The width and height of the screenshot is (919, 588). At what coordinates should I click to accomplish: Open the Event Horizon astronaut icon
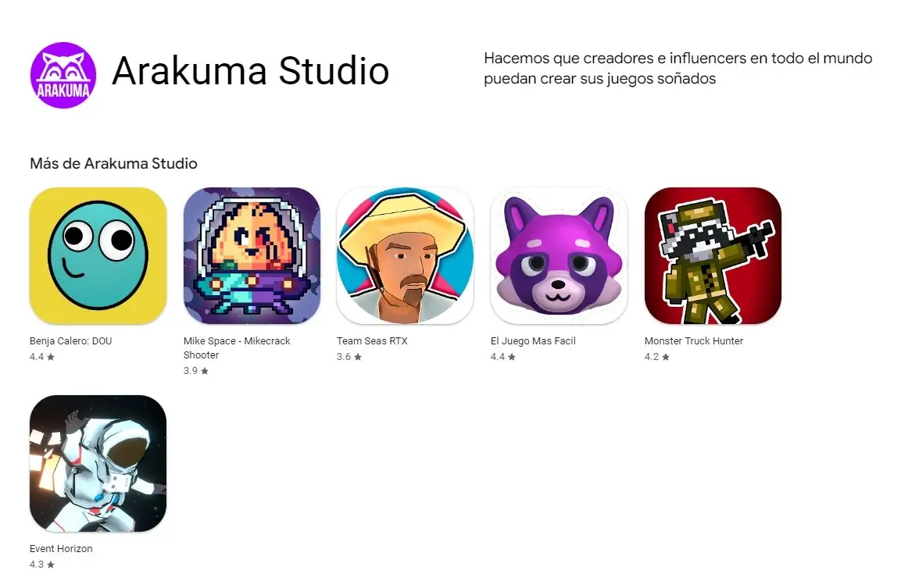(98, 463)
